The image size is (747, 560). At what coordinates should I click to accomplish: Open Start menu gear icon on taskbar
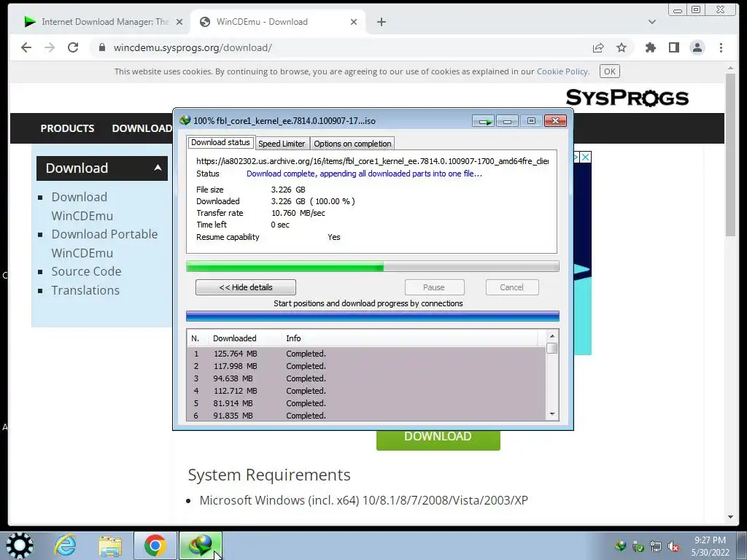(19, 545)
